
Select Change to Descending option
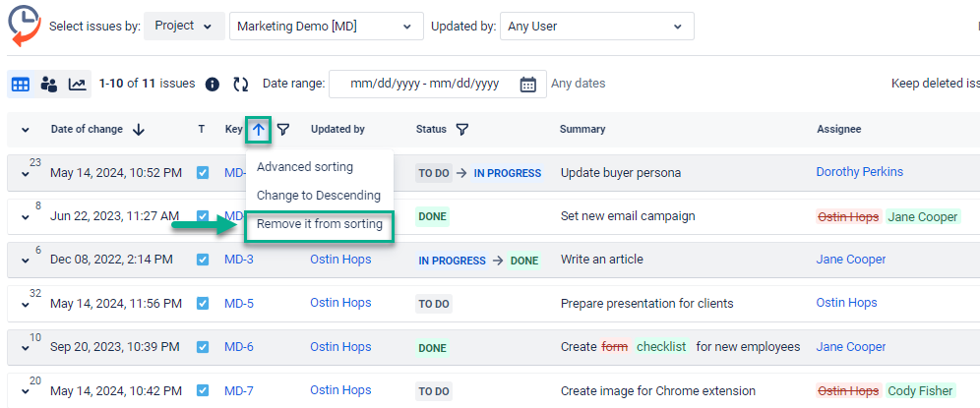coord(319,196)
